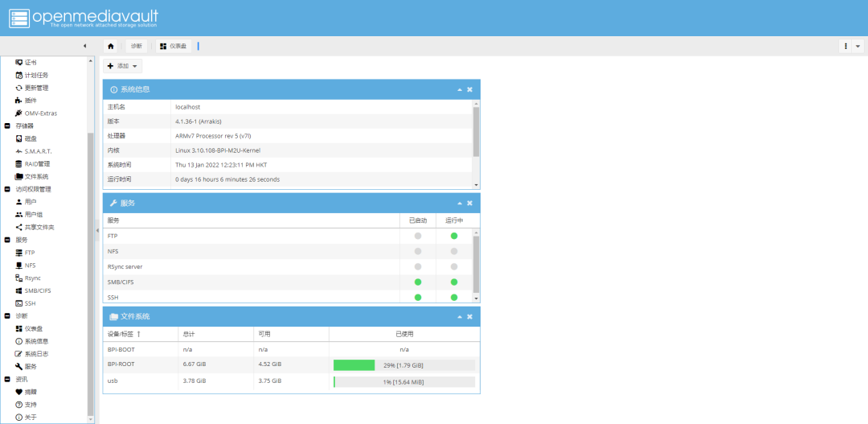This screenshot has height=424, width=868.
Task: Collapse the 文件系统 dashboard panel
Action: [x=460, y=316]
